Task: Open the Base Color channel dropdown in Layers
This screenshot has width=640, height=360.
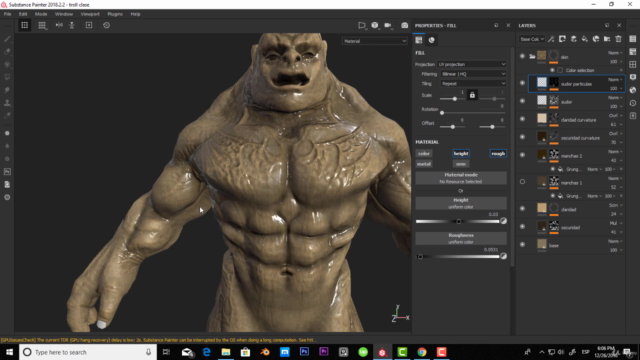Action: tap(532, 39)
